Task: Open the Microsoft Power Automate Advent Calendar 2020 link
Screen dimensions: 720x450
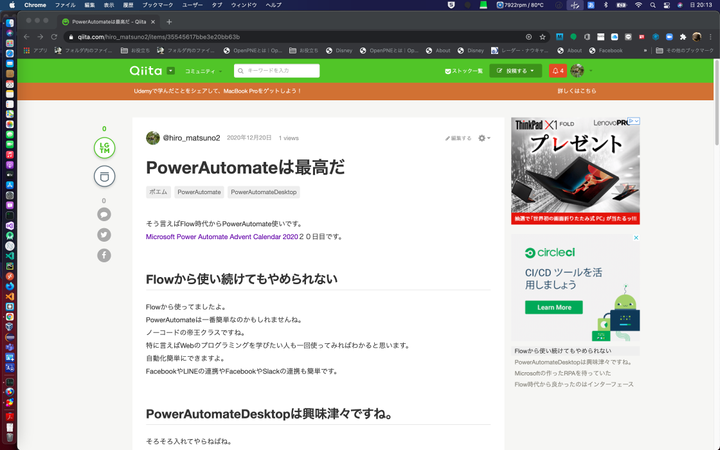Action: click(222, 237)
